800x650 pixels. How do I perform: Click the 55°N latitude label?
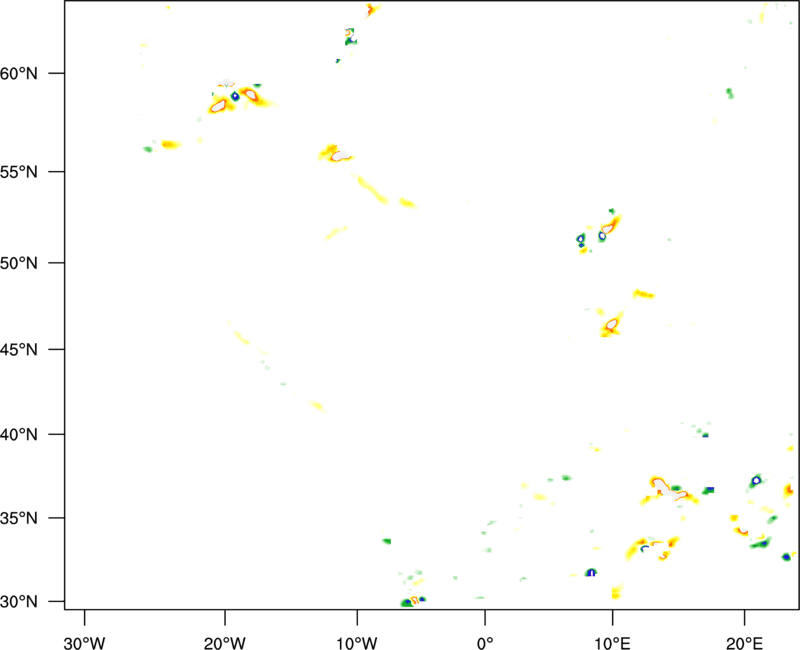(19, 172)
